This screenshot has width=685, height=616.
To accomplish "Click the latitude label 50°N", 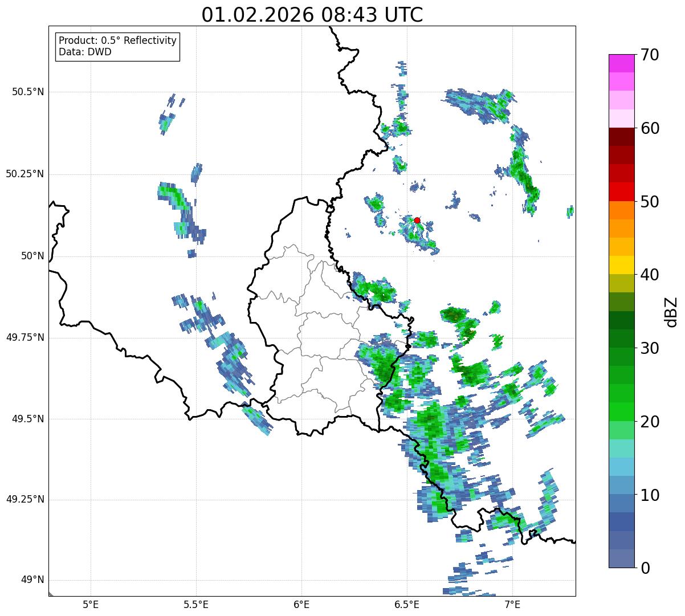I will 32,256.
